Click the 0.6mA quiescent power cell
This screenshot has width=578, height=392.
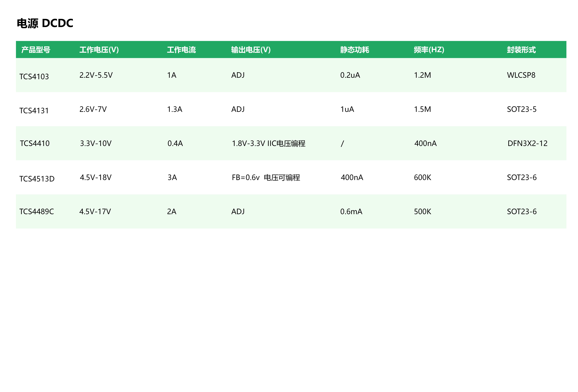coord(351,211)
